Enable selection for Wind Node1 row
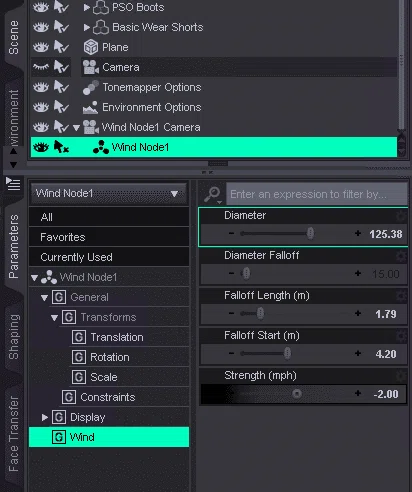The image size is (412, 492). pyautogui.click(x=61, y=147)
